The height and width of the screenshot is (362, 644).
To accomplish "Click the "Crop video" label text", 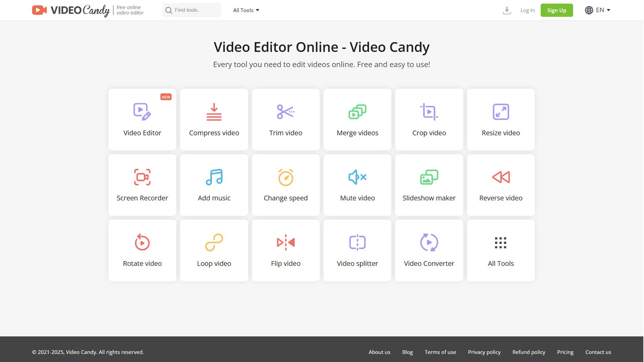I will coord(429,133).
